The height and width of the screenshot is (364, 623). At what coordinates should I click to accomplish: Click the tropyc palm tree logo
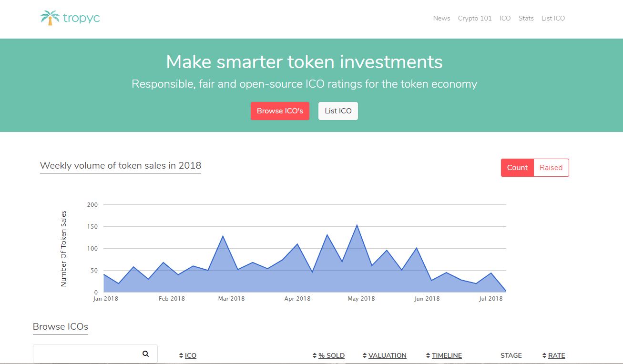pos(50,18)
